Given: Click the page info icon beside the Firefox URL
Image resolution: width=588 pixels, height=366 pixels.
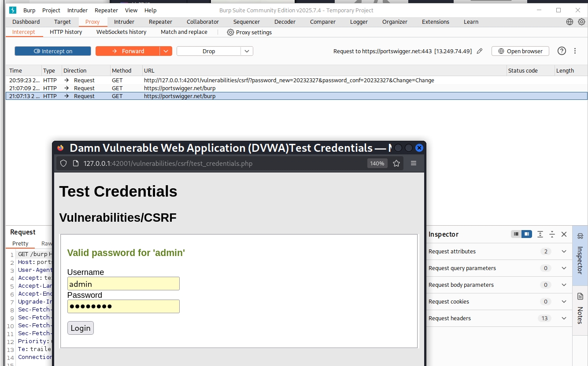Looking at the screenshot, I should 76,163.
